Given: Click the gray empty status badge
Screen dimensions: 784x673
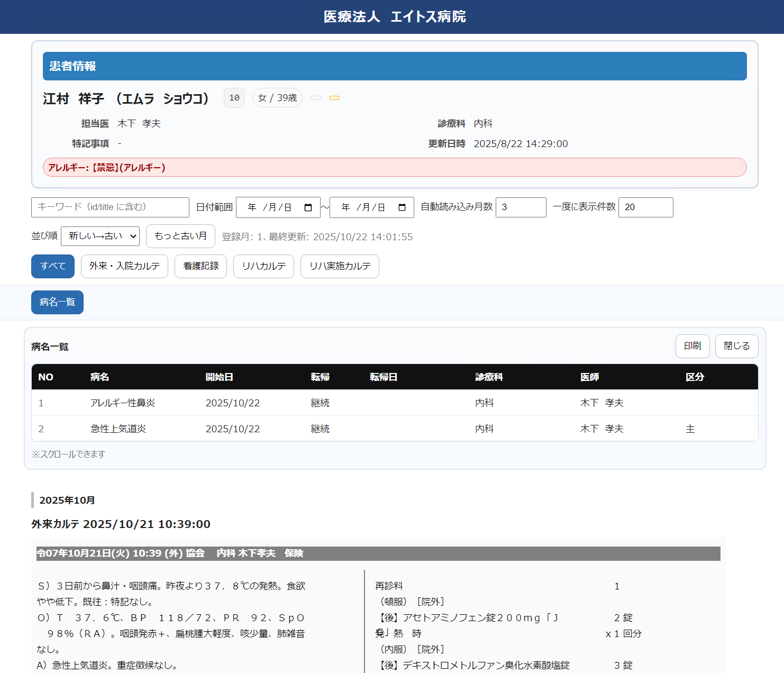Looking at the screenshot, I should (316, 98).
